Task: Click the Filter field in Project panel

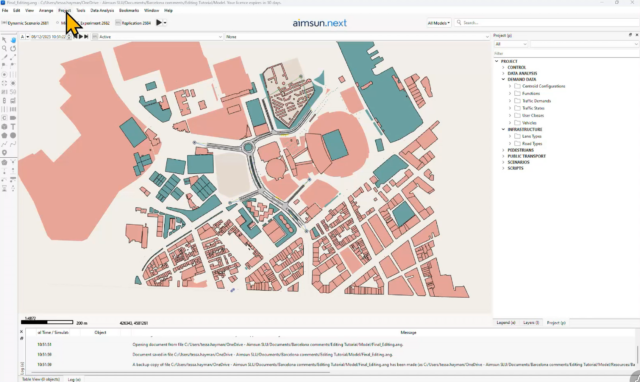Action: click(x=566, y=53)
